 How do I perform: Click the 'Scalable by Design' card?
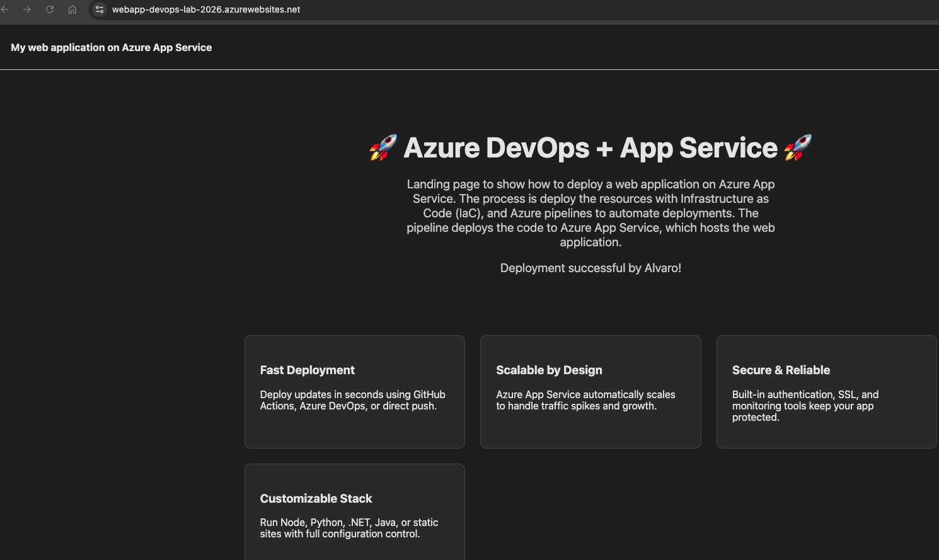click(590, 391)
